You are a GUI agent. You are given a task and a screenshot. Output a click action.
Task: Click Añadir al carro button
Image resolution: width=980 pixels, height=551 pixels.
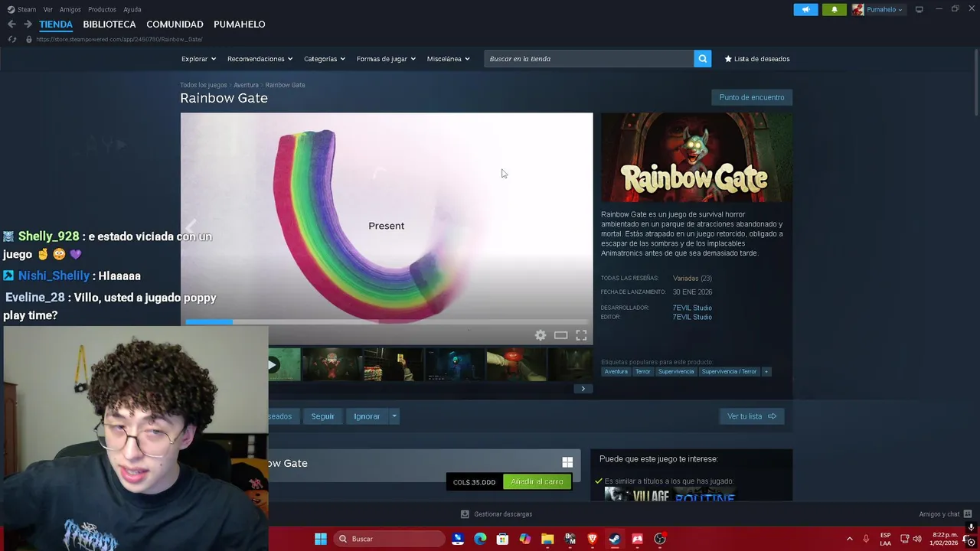(537, 482)
